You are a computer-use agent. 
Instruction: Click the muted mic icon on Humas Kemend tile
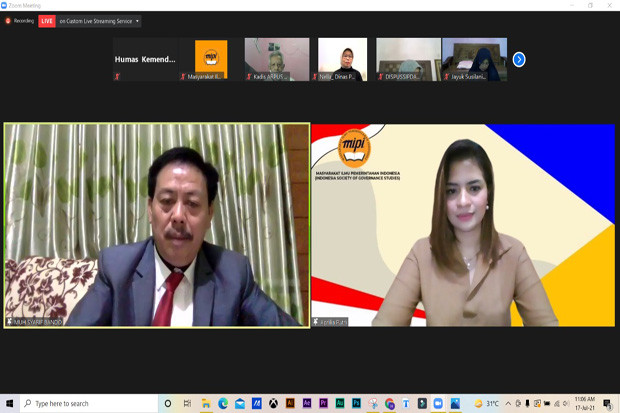tap(117, 76)
